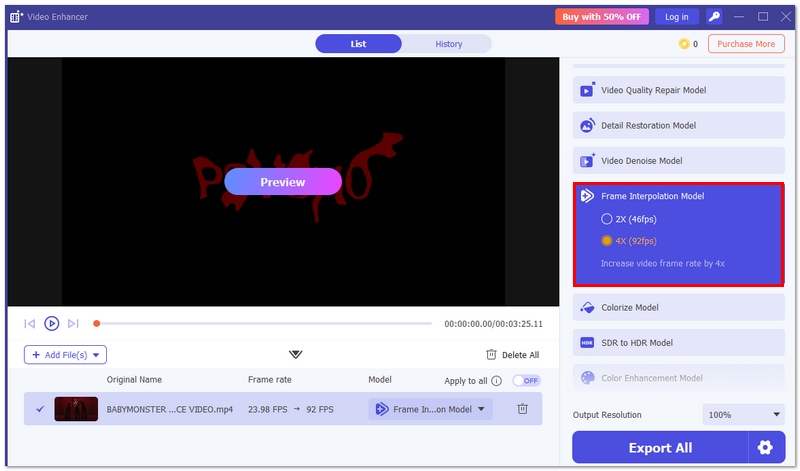Screen dimensions: 800x471
Task: Click the Export All button
Action: tap(660, 448)
